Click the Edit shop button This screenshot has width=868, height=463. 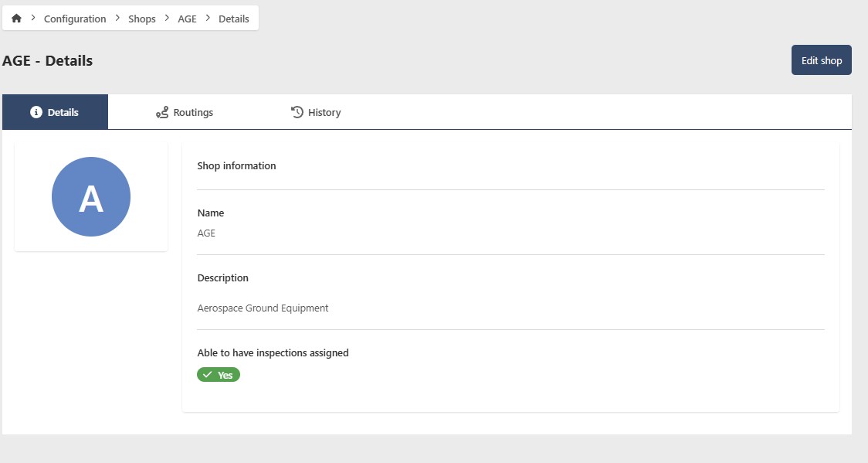pyautogui.click(x=821, y=60)
